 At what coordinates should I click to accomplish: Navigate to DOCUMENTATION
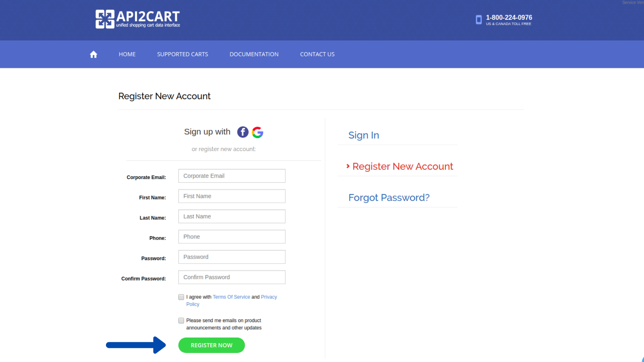254,54
